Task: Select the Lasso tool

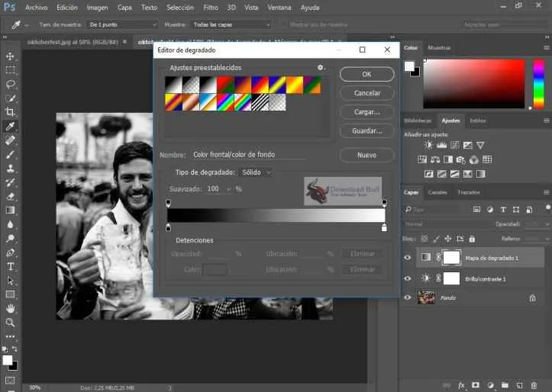Action: [x=10, y=84]
